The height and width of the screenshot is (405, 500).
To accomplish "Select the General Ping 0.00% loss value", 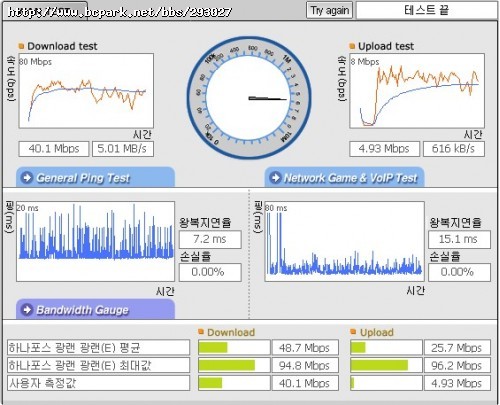I will [x=210, y=272].
